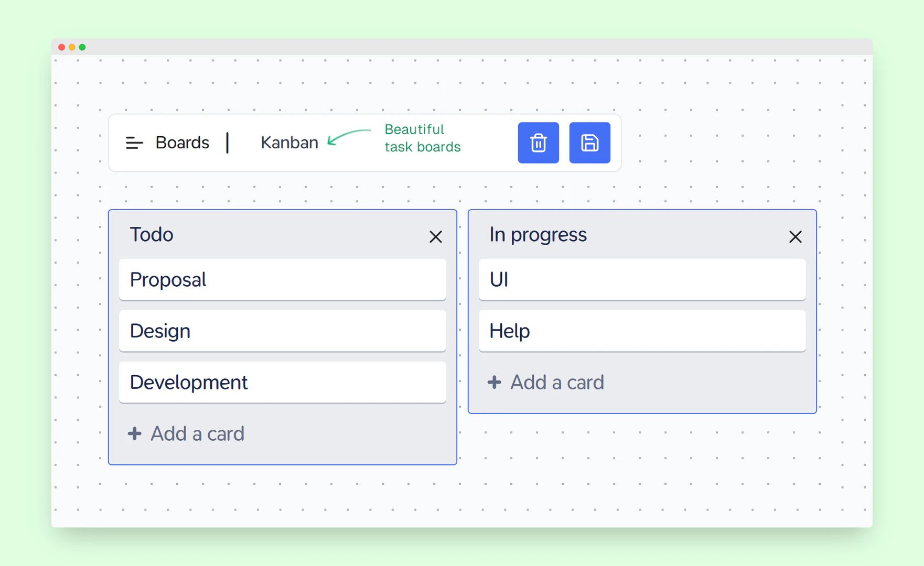Click Add a card under Help
The width and height of the screenshot is (924, 566).
pyautogui.click(x=557, y=382)
